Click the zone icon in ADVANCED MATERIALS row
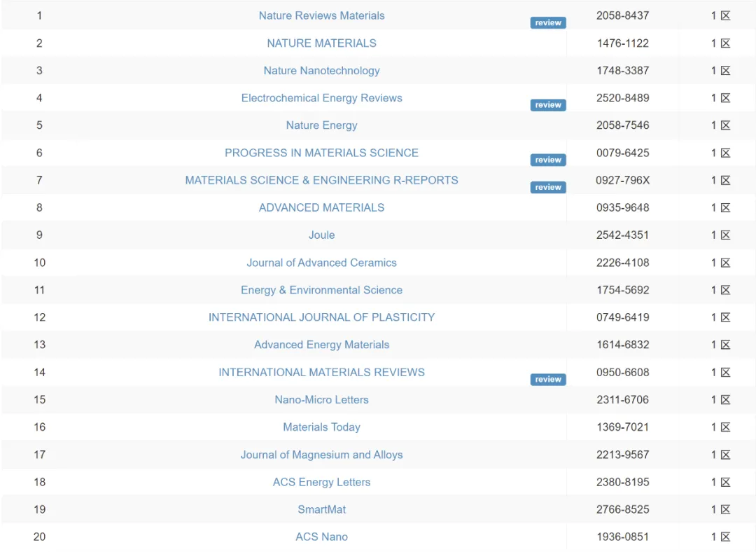The image size is (756, 552). click(726, 208)
